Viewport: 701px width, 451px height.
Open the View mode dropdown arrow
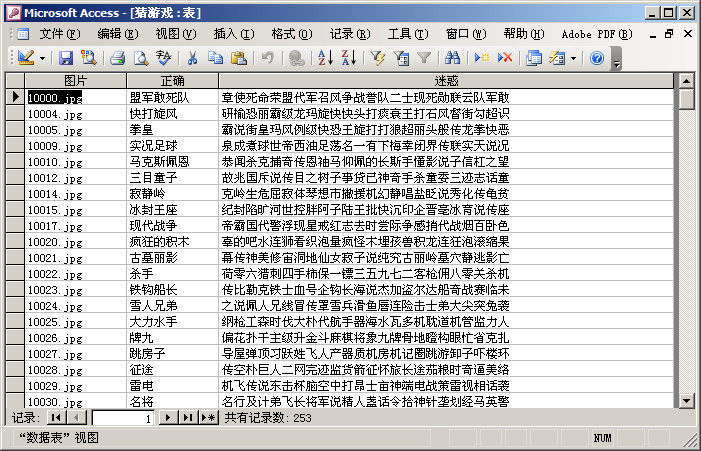[x=42, y=58]
